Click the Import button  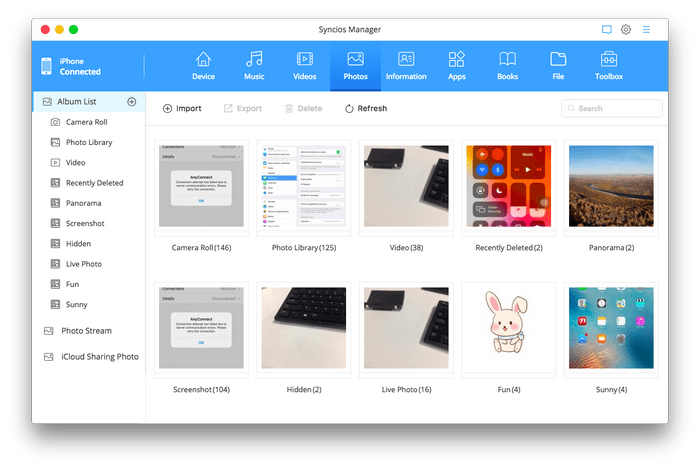[x=182, y=108]
